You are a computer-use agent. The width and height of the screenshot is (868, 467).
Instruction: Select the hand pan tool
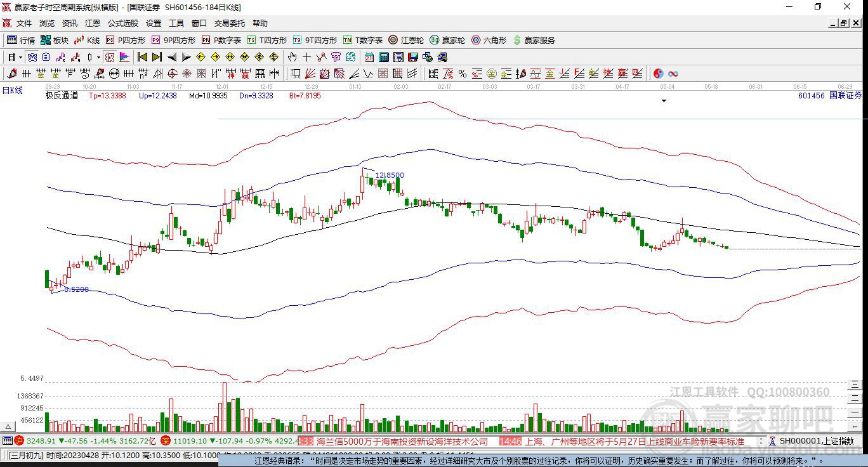[x=293, y=57]
